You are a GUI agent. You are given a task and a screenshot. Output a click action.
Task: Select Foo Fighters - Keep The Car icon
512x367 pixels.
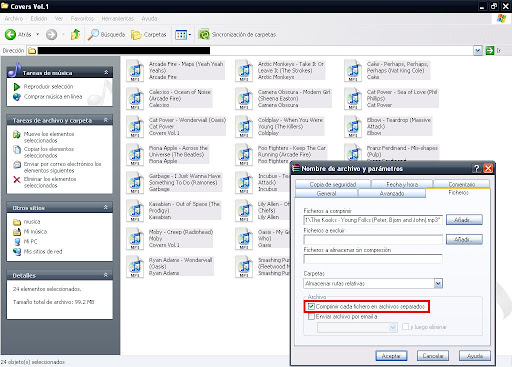pyautogui.click(x=244, y=155)
